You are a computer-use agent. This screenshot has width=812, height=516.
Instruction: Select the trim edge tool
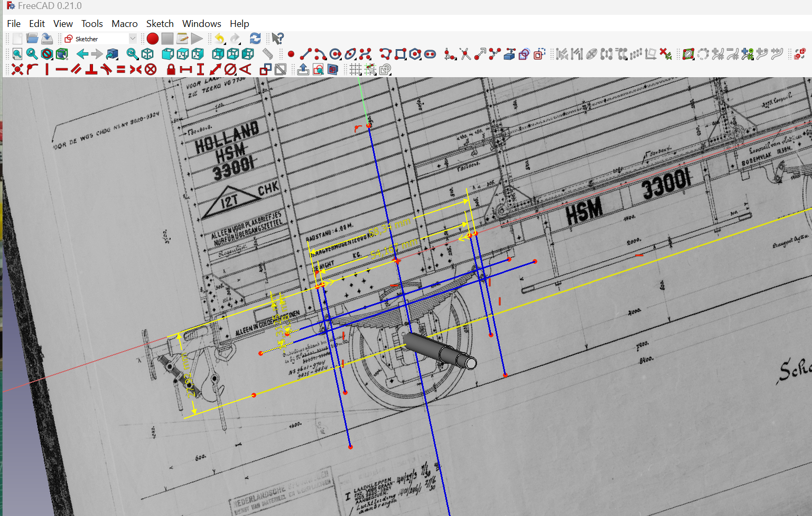tap(465, 54)
